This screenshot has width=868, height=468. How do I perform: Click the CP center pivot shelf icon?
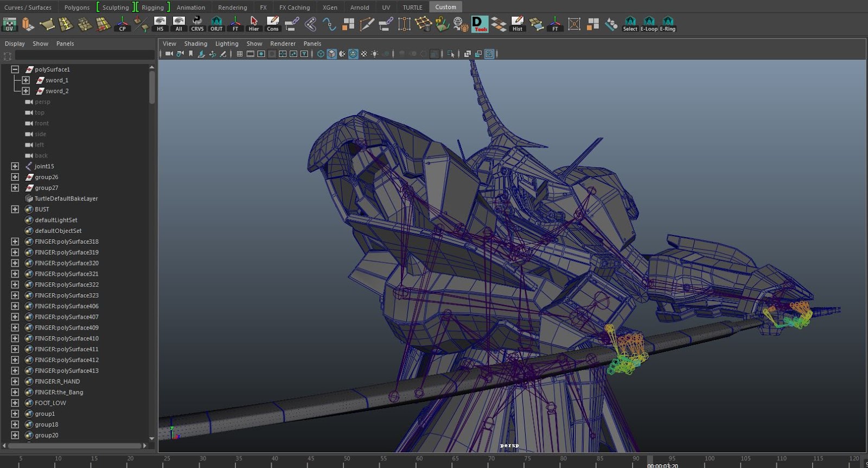123,24
